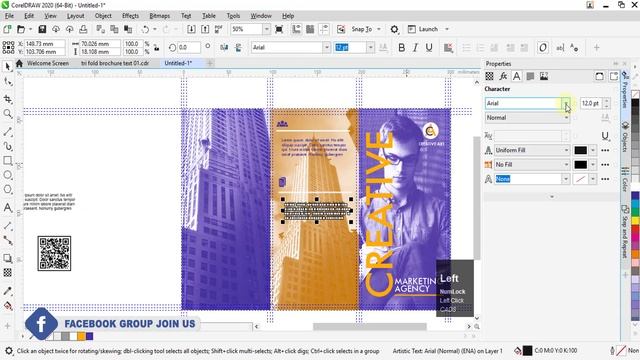640x360 pixels.
Task: Open the Effects menu
Action: point(130,16)
